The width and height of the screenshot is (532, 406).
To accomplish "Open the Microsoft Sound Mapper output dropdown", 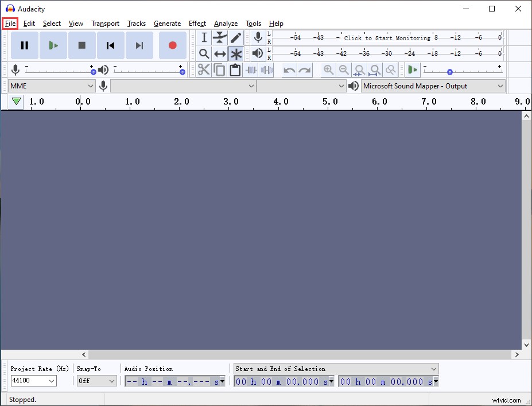I will click(x=432, y=86).
